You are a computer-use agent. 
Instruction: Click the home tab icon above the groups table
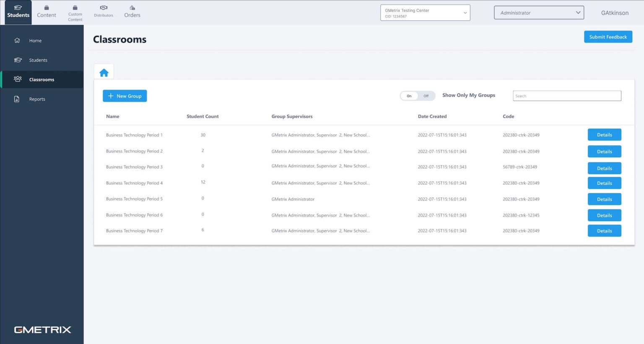coord(104,72)
